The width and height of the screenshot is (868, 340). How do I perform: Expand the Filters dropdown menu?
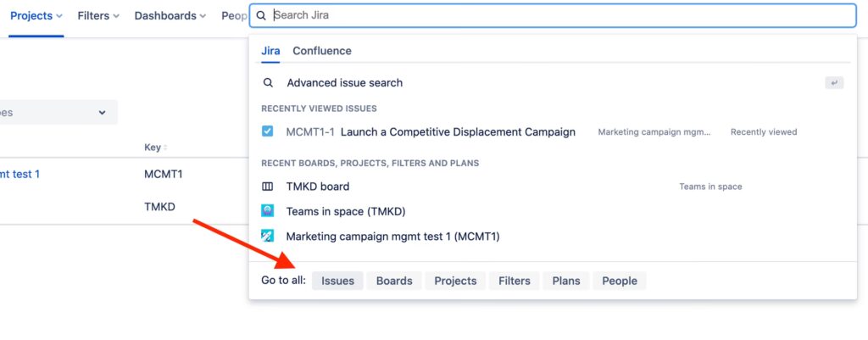[x=97, y=16]
